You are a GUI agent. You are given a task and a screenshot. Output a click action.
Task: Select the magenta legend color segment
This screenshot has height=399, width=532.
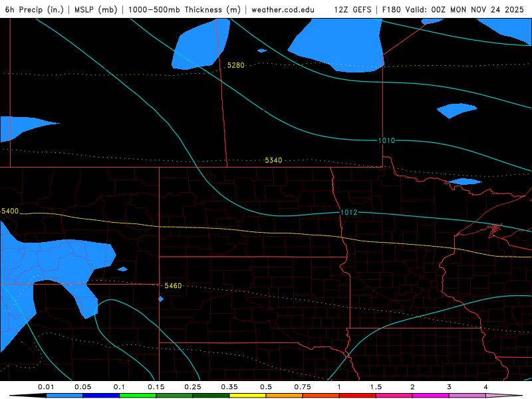point(431,396)
